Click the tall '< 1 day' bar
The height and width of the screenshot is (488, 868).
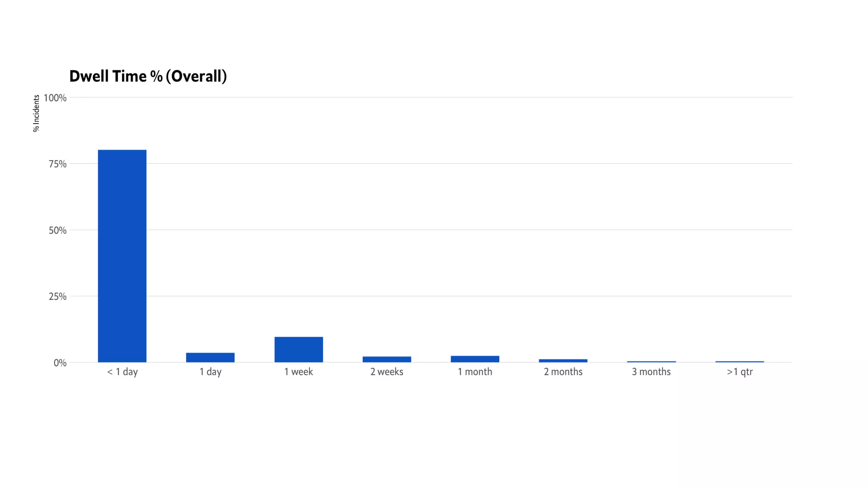[122, 256]
